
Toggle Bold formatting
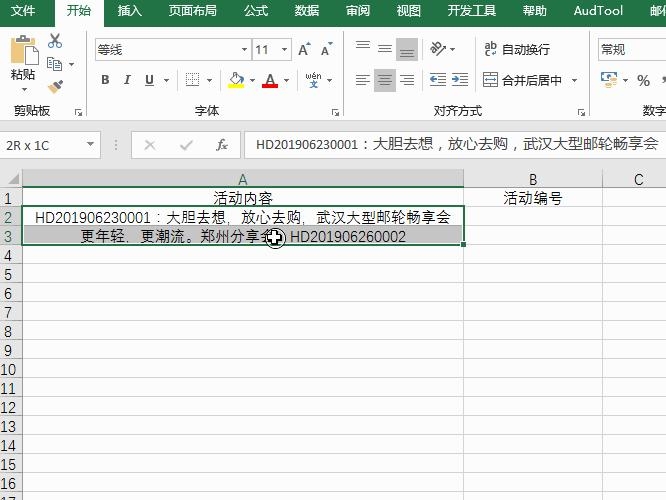coord(105,80)
